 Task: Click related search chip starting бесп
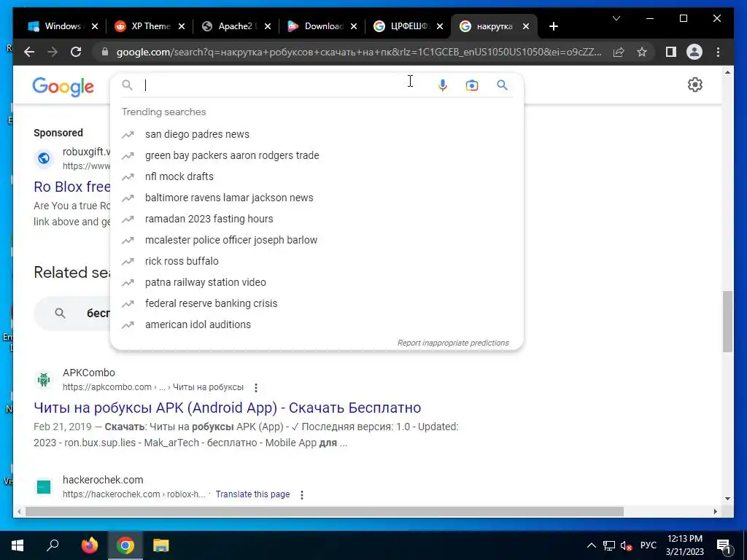(72, 314)
